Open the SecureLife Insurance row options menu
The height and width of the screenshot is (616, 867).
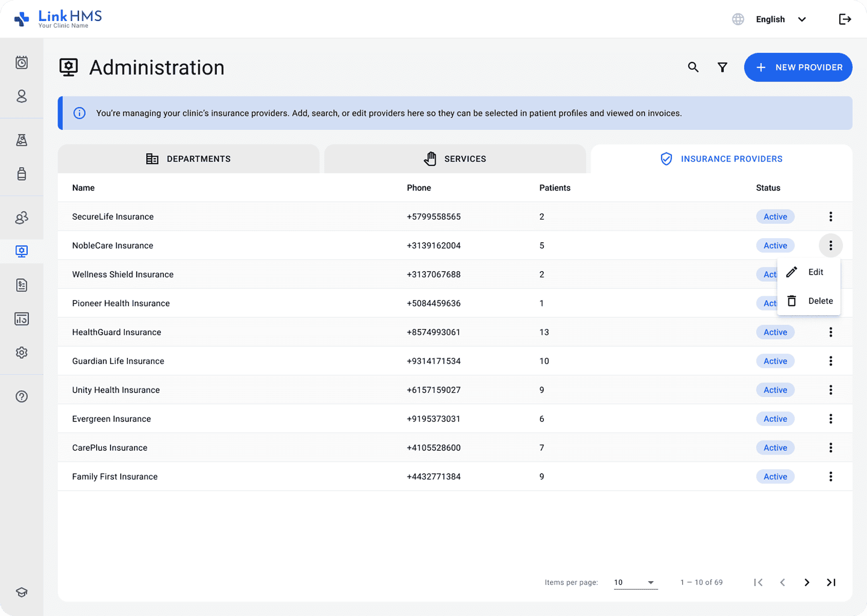click(830, 217)
